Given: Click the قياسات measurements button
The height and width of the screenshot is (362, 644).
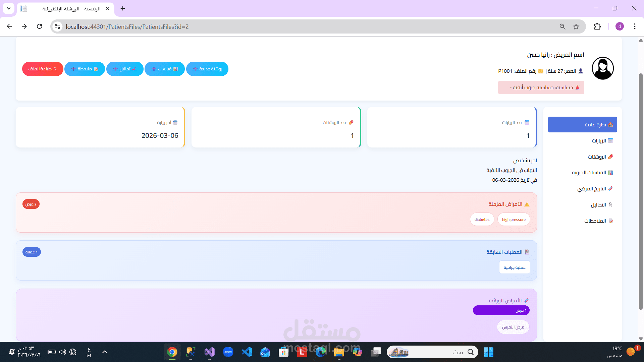Looking at the screenshot, I should point(165,69).
